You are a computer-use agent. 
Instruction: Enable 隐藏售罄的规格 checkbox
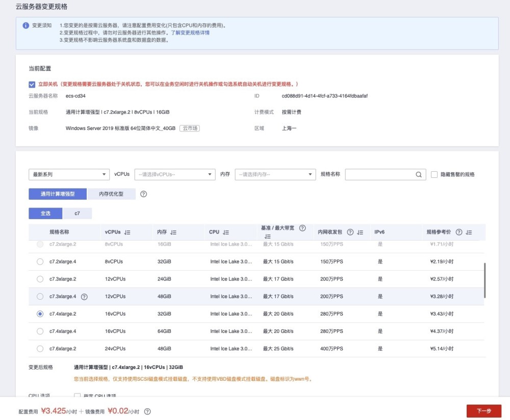coord(434,174)
